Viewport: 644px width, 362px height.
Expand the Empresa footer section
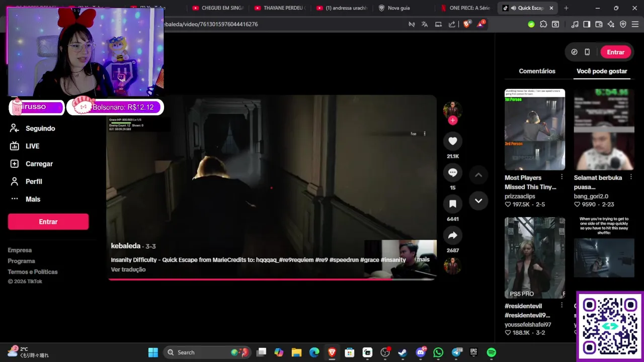pyautogui.click(x=20, y=250)
